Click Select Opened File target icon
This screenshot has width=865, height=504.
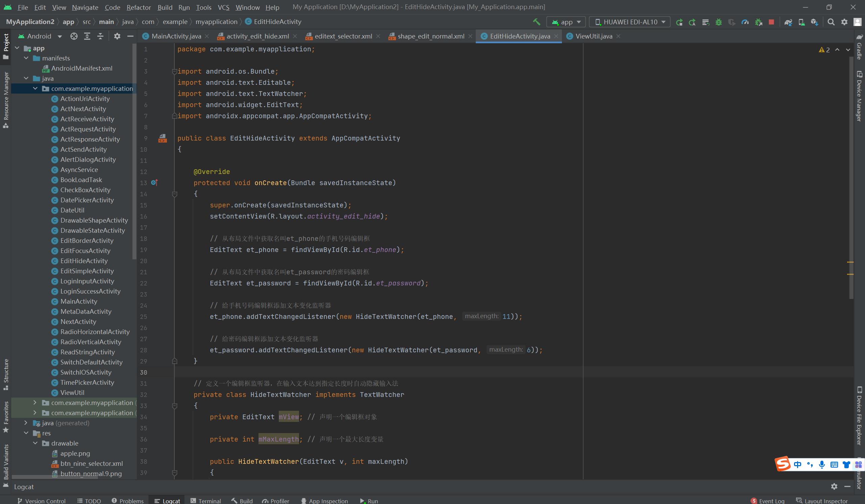click(x=74, y=36)
